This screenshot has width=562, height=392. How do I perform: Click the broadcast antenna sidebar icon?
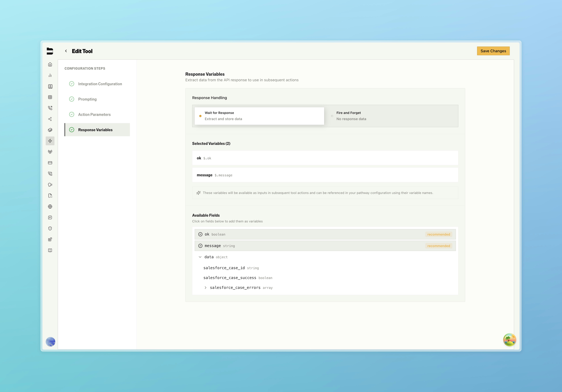[x=50, y=152]
